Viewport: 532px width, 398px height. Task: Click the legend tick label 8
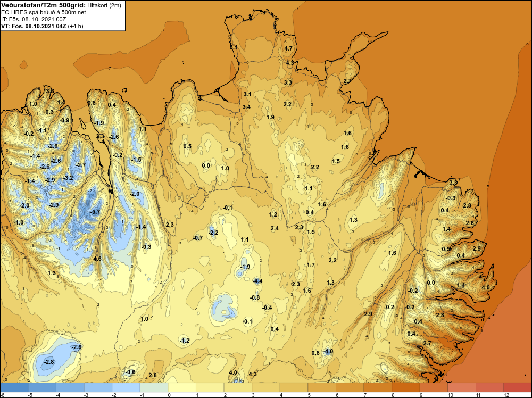click(x=393, y=395)
